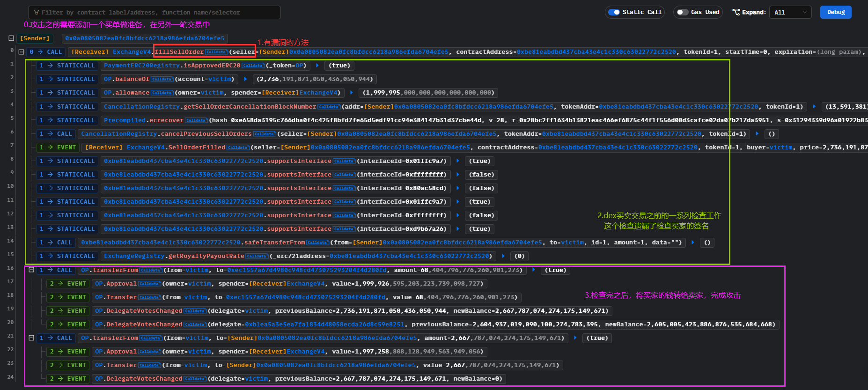
Task: View Calldata of DelegateVotesChanged delegate=0xb1ea5a3e5 event
Action: coord(195,324)
